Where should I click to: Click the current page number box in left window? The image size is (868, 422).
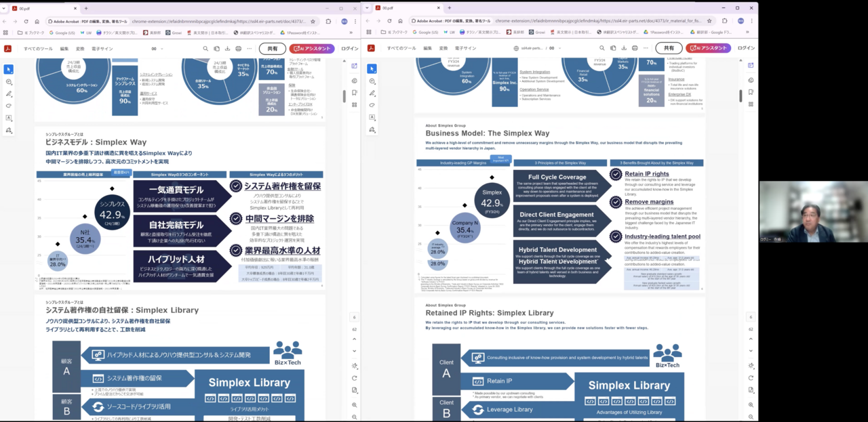click(354, 317)
